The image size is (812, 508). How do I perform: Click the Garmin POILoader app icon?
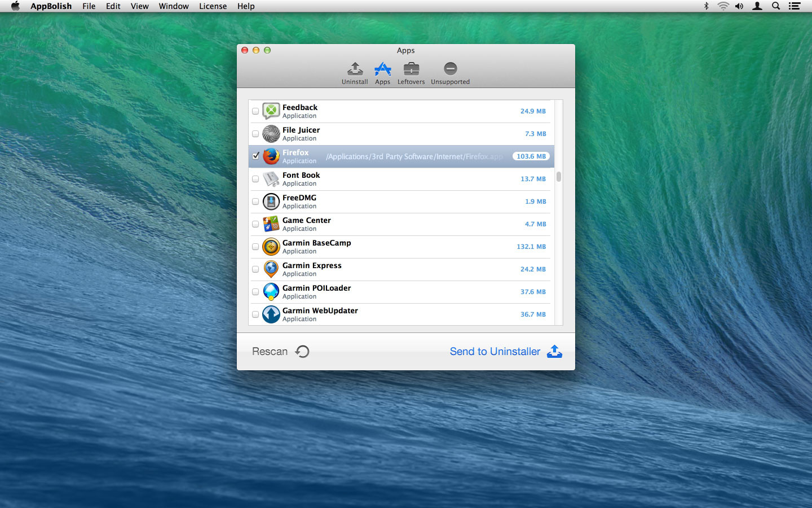pyautogui.click(x=271, y=292)
